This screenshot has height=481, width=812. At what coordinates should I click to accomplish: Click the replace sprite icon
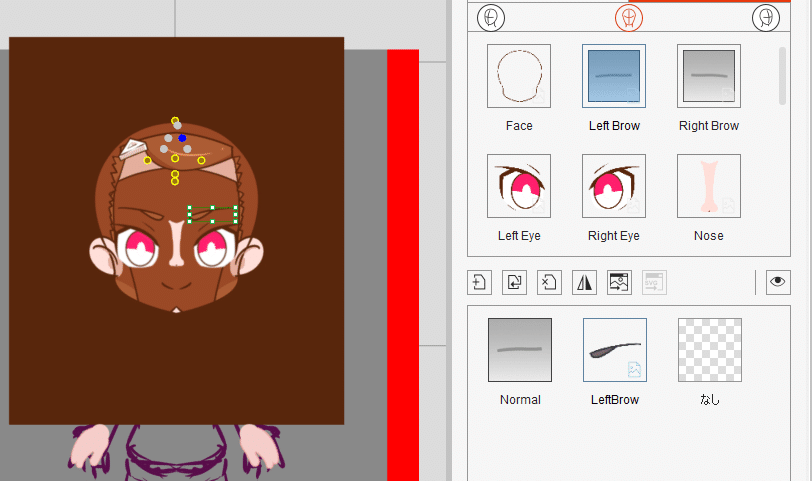[514, 283]
